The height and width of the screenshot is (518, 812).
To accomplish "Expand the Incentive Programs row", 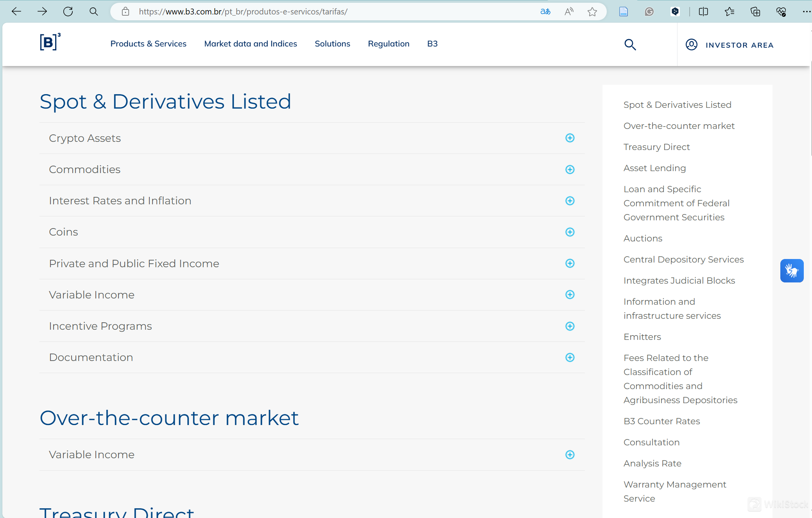I will pos(570,326).
